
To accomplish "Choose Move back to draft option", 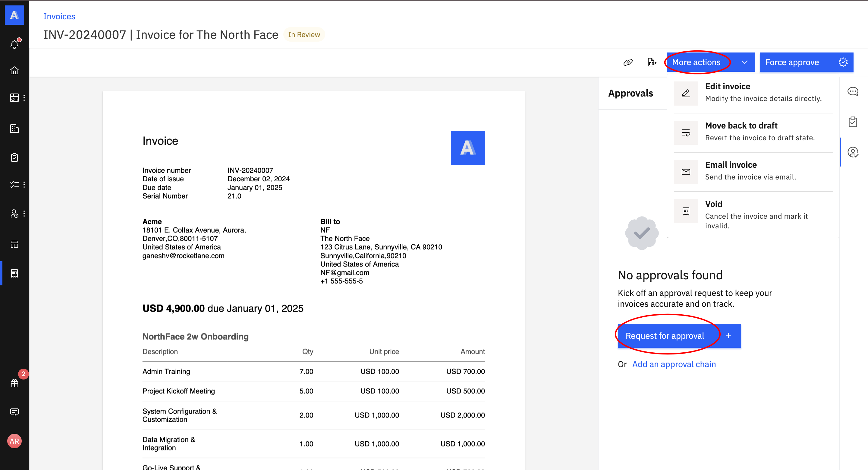I will pyautogui.click(x=753, y=132).
